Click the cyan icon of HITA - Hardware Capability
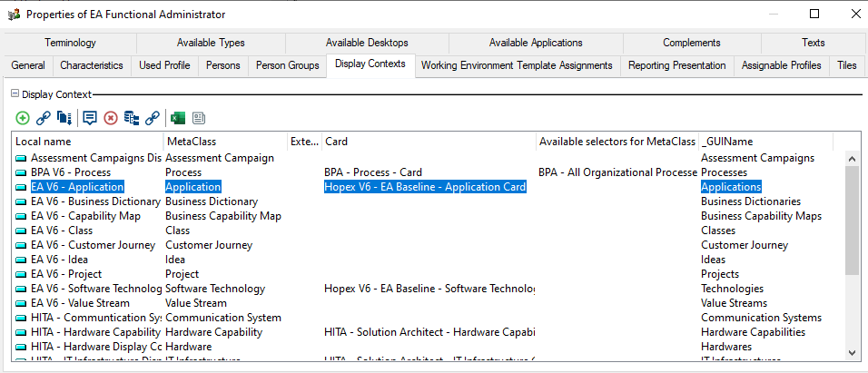The width and height of the screenshot is (868, 373). (x=21, y=332)
